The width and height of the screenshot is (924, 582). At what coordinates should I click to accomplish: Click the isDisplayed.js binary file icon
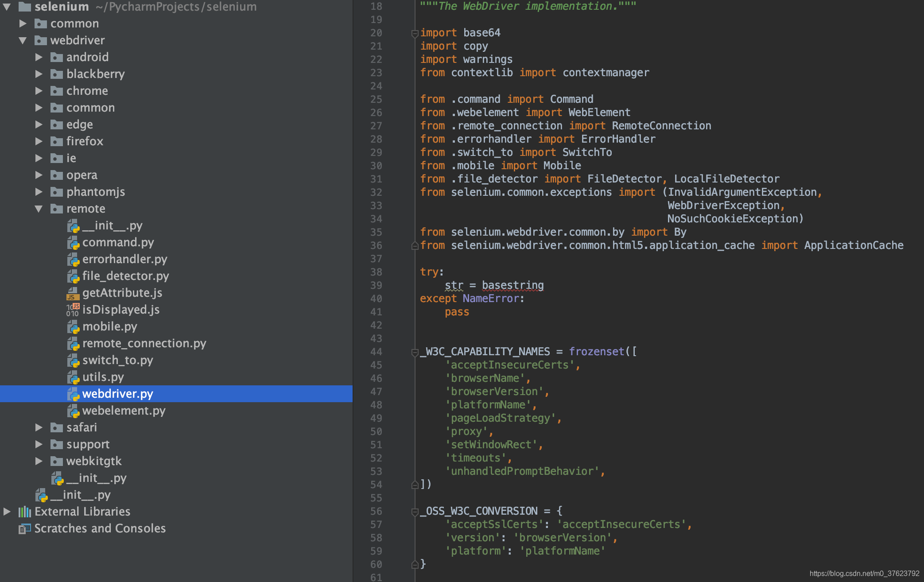73,310
